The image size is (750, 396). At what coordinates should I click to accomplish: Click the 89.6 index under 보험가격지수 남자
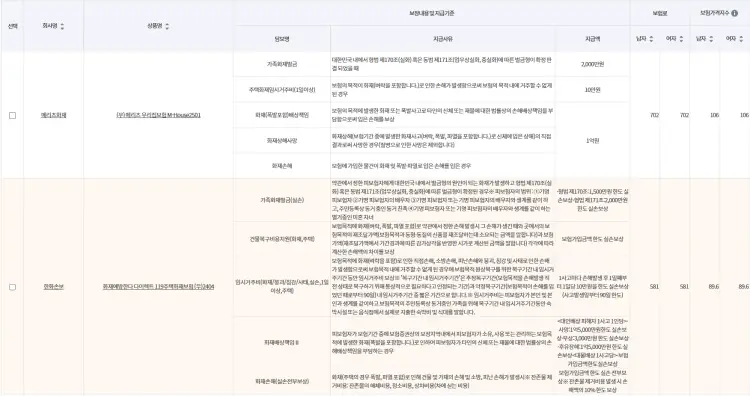coord(714,286)
